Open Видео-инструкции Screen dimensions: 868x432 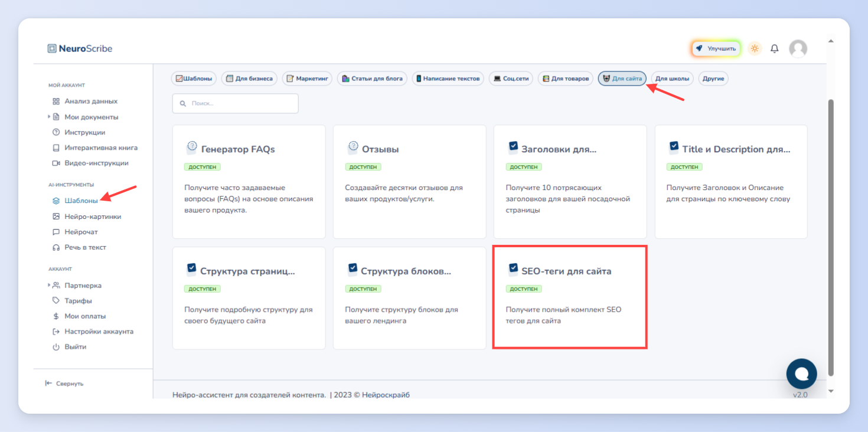(x=96, y=163)
